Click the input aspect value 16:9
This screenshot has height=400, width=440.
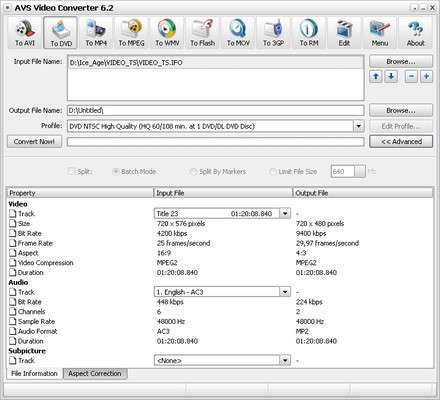164,253
